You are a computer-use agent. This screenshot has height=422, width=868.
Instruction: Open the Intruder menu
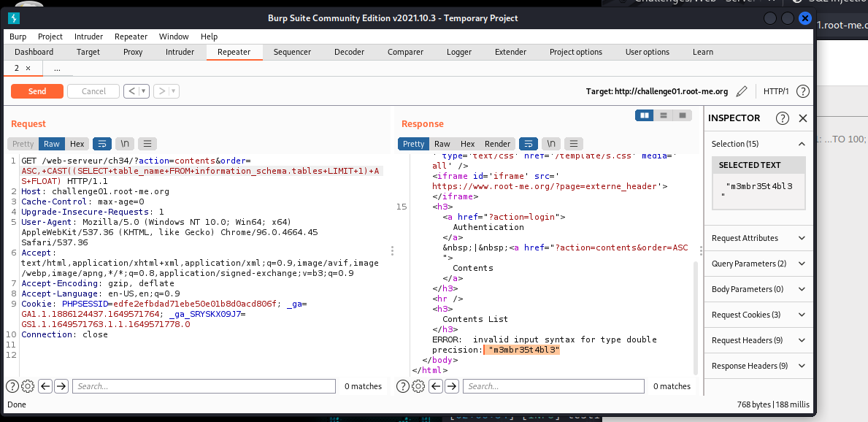coord(88,37)
